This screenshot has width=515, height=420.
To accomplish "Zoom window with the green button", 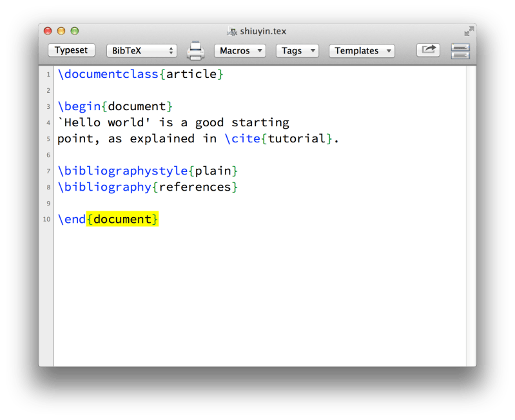I will [75, 31].
